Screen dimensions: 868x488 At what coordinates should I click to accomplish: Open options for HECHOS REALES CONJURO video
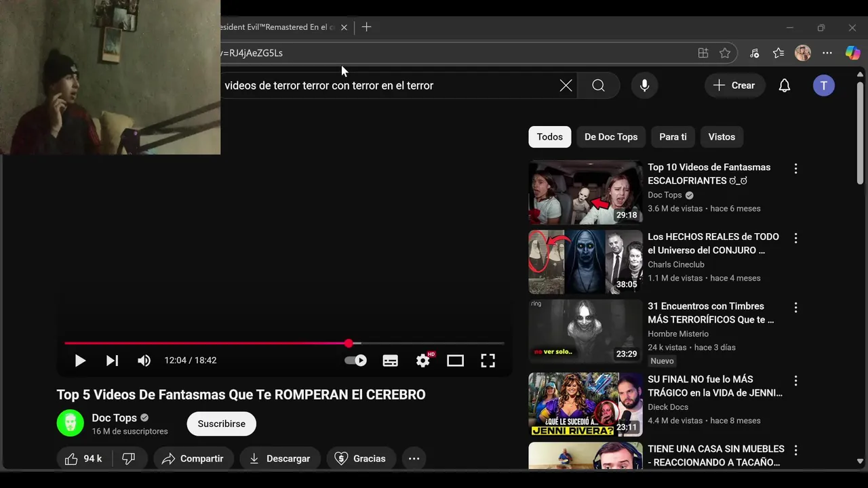[795, 238]
